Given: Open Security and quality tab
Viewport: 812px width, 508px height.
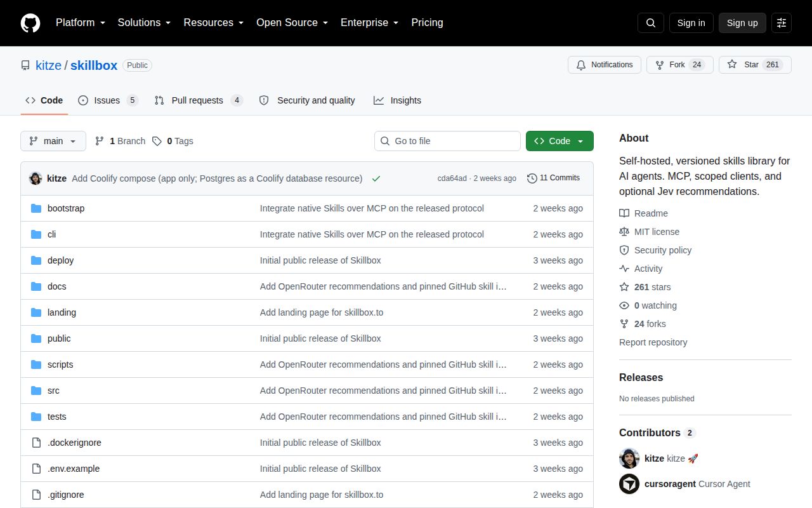Looking at the screenshot, I should [307, 100].
